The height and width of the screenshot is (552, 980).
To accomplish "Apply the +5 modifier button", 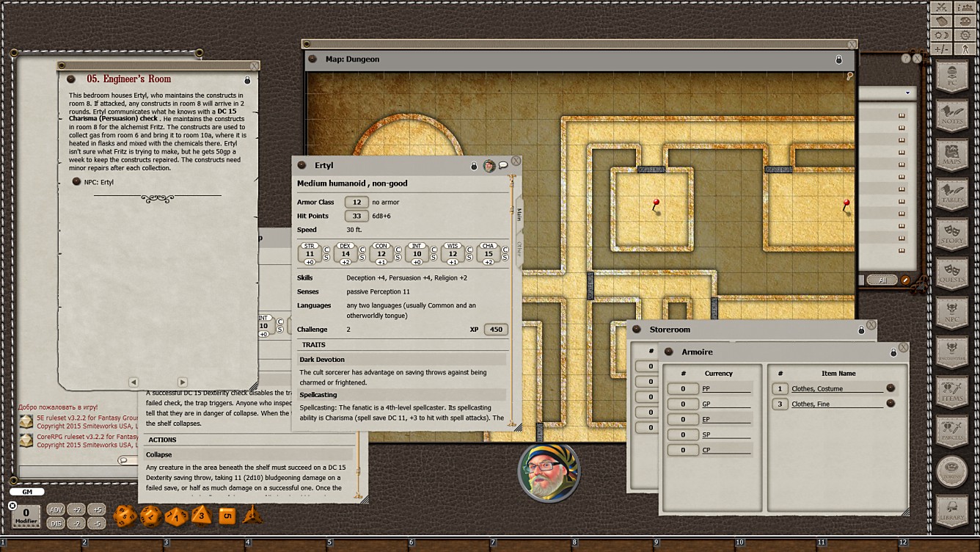I will tap(98, 508).
